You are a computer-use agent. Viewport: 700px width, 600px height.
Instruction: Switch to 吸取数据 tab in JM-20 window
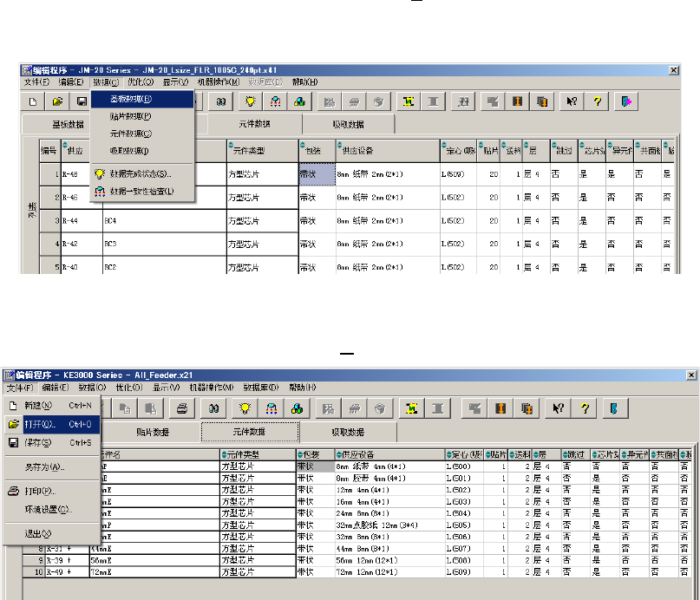tap(348, 125)
